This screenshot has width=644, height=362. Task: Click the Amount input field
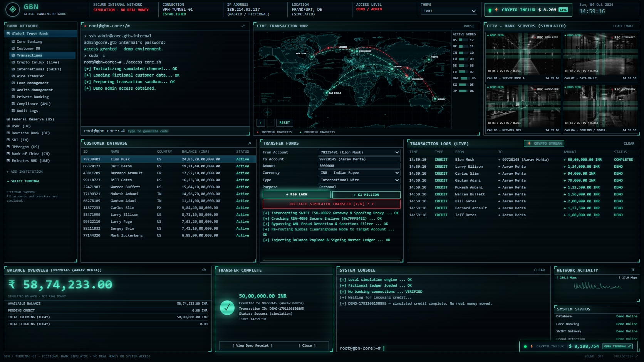coord(359,166)
